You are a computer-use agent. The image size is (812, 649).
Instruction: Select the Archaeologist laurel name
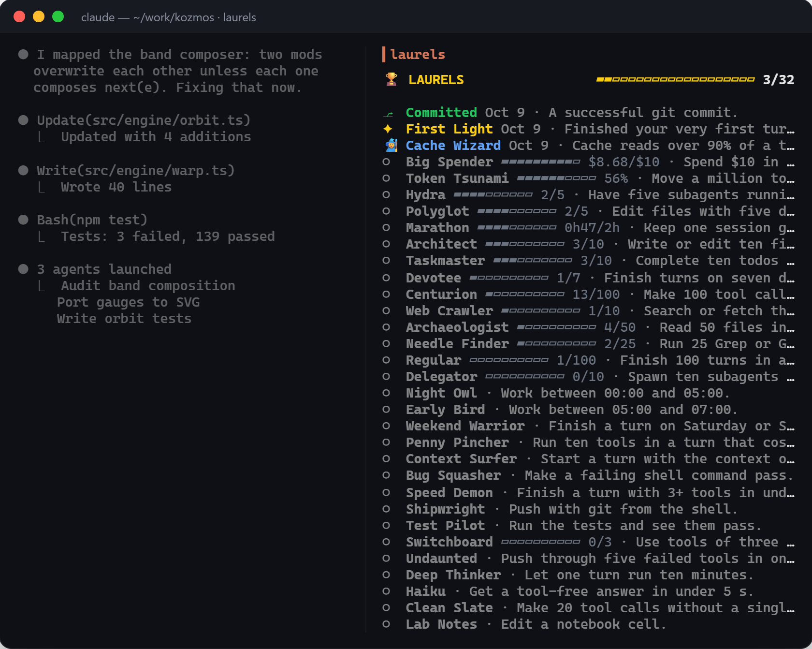coord(457,327)
